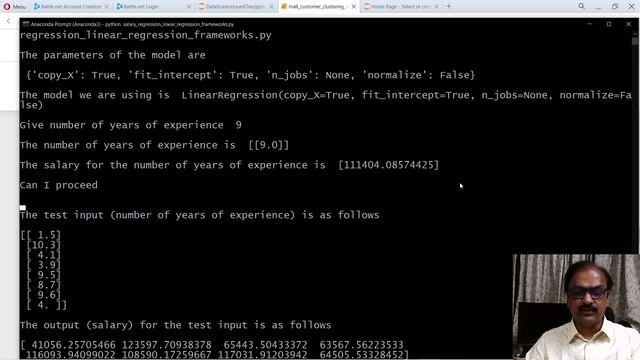Switch to Battle.net Login tab
The image size is (640, 360).
point(141,7)
